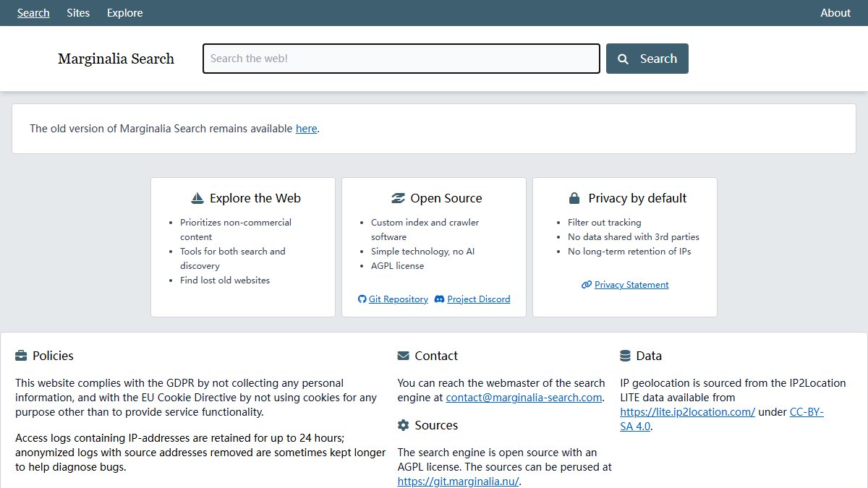This screenshot has width=868, height=488.
Task: Visit the https://git.marginalia.nu/ link
Action: 459,481
